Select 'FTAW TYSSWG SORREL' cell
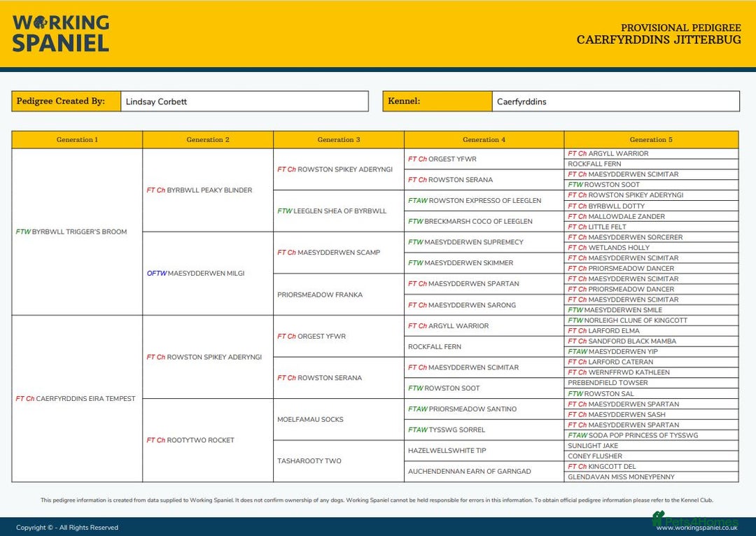 tap(484, 430)
